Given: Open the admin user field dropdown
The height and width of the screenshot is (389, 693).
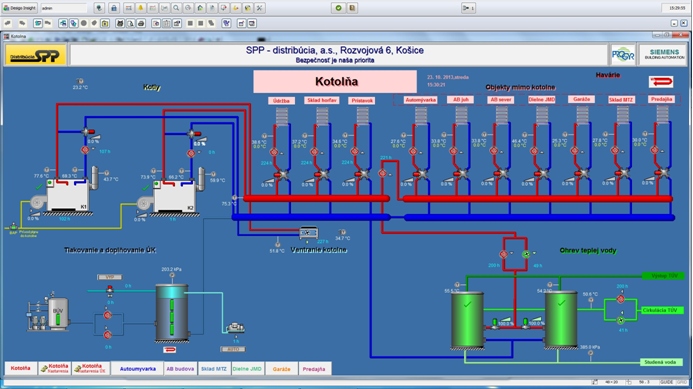Looking at the screenshot, I should coord(63,8).
